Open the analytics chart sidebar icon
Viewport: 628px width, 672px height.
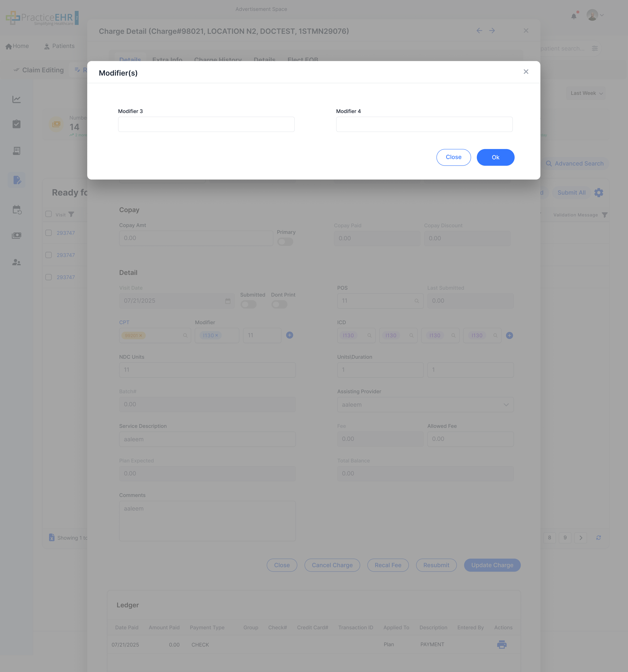[x=17, y=99]
